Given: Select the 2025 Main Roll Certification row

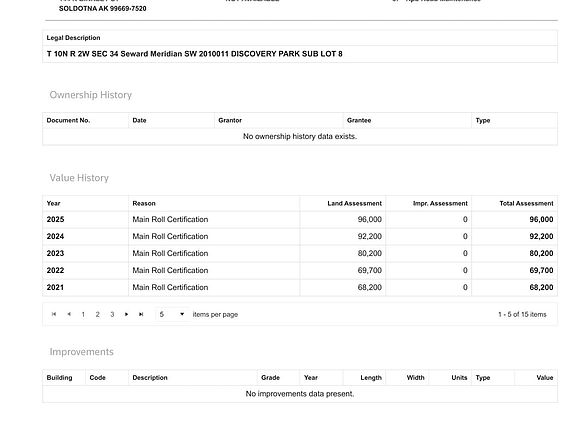Looking at the screenshot, I should [300, 219].
